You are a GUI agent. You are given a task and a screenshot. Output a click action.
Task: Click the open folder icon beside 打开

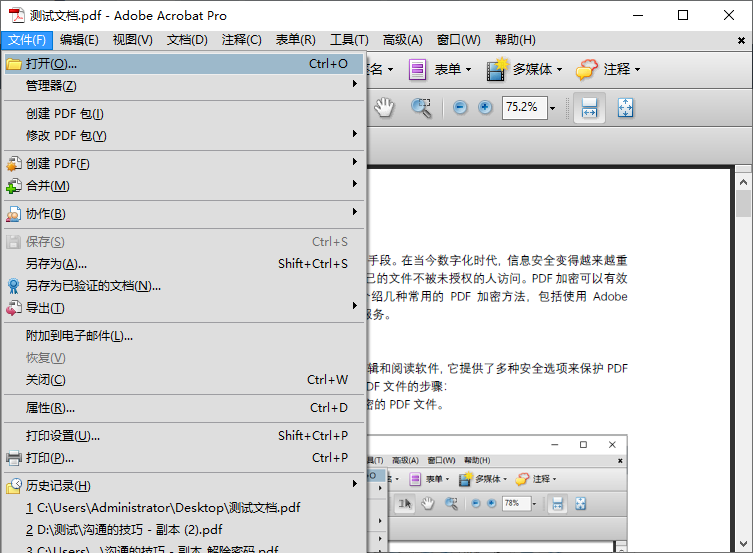click(x=14, y=64)
